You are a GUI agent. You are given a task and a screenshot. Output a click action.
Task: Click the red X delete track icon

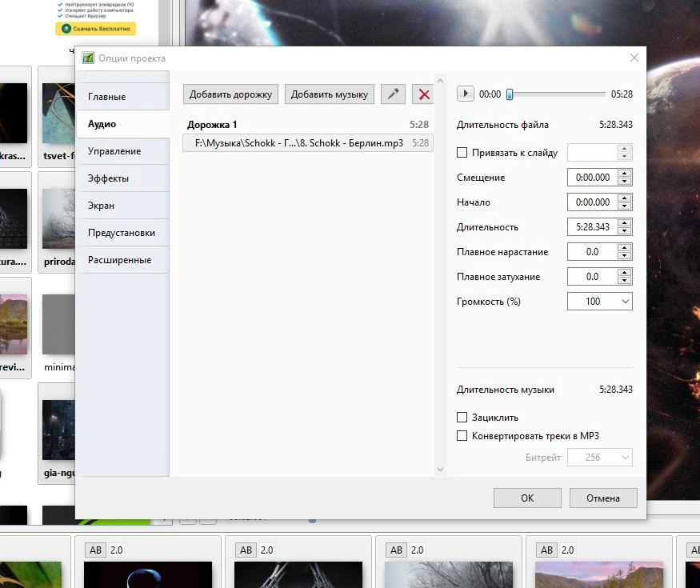(x=423, y=94)
